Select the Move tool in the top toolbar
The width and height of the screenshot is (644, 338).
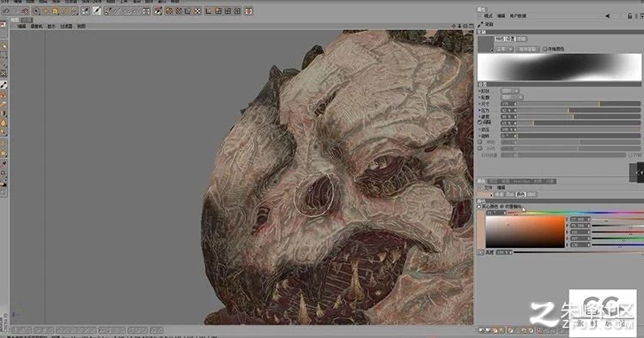46,11
